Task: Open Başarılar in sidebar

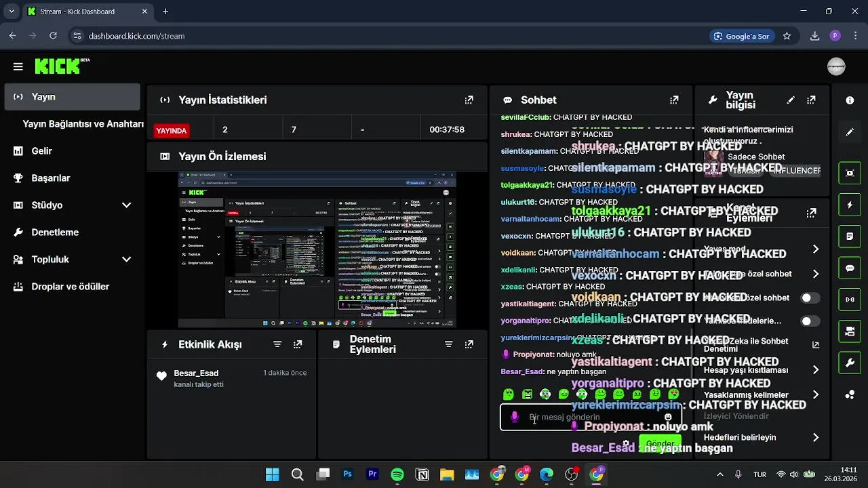Action: (50, 178)
